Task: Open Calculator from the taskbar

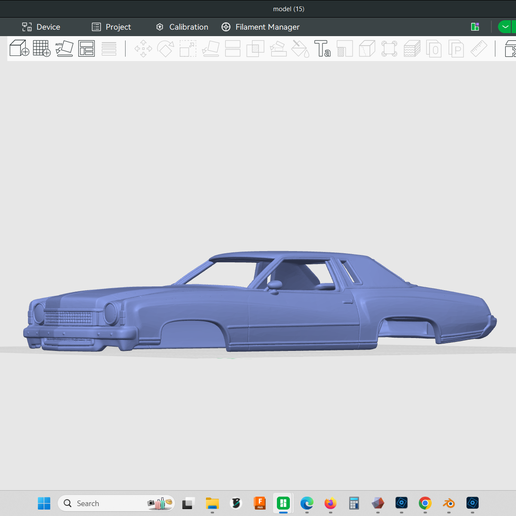Action: [x=354, y=503]
